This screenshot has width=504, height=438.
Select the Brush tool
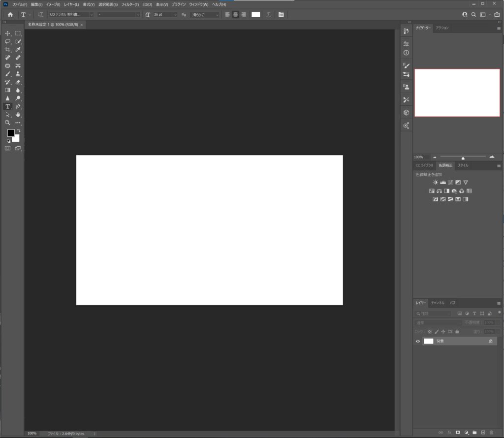coord(8,74)
